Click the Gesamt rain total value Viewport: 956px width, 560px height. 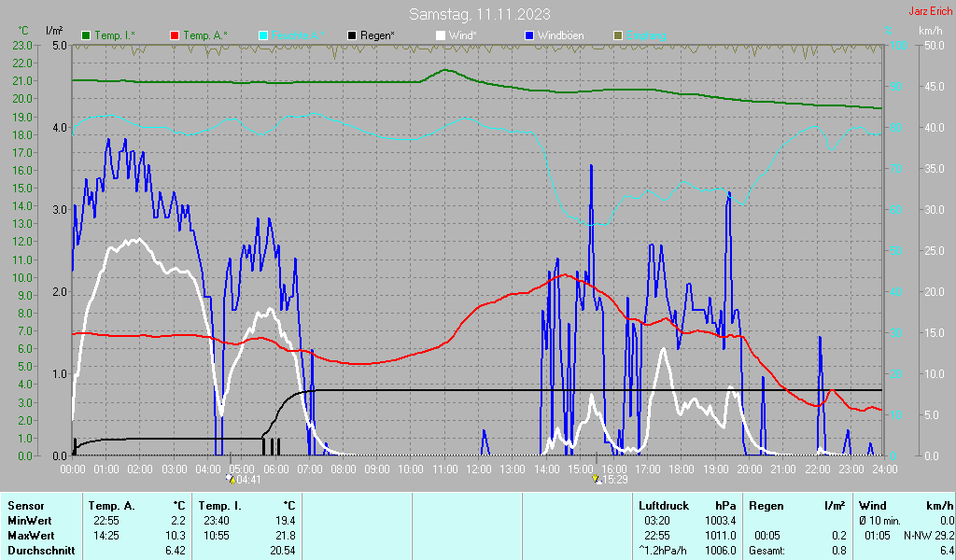click(839, 551)
